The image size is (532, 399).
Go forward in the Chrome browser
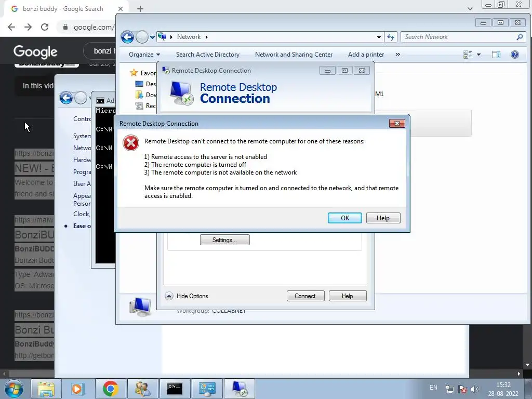[x=28, y=27]
